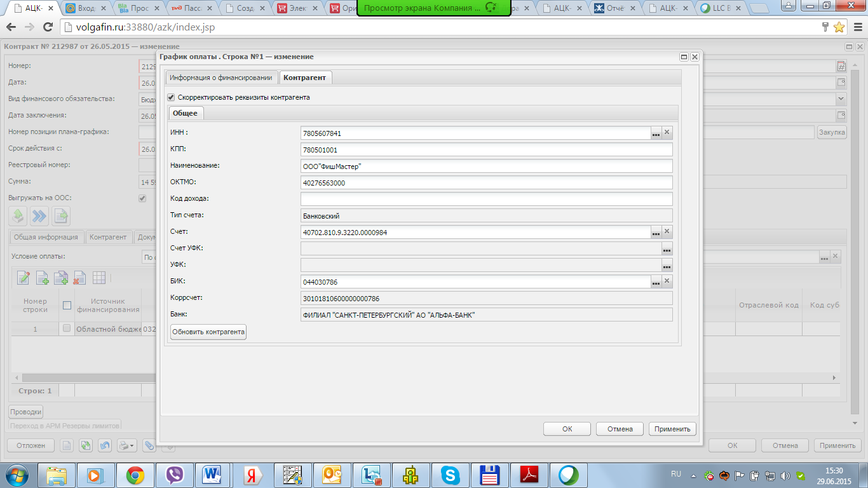Open the INN lookup ellipsis button
868x488 pixels.
(656, 133)
